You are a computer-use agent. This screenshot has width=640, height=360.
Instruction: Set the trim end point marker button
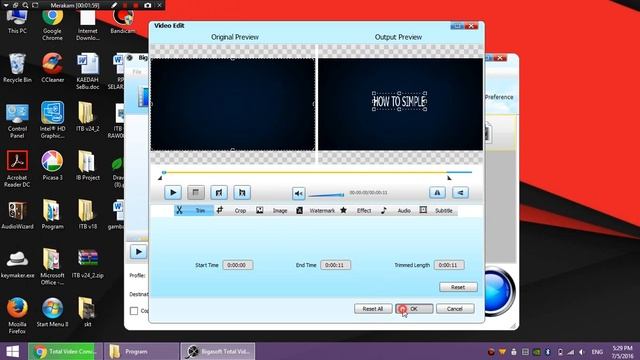[x=242, y=193]
